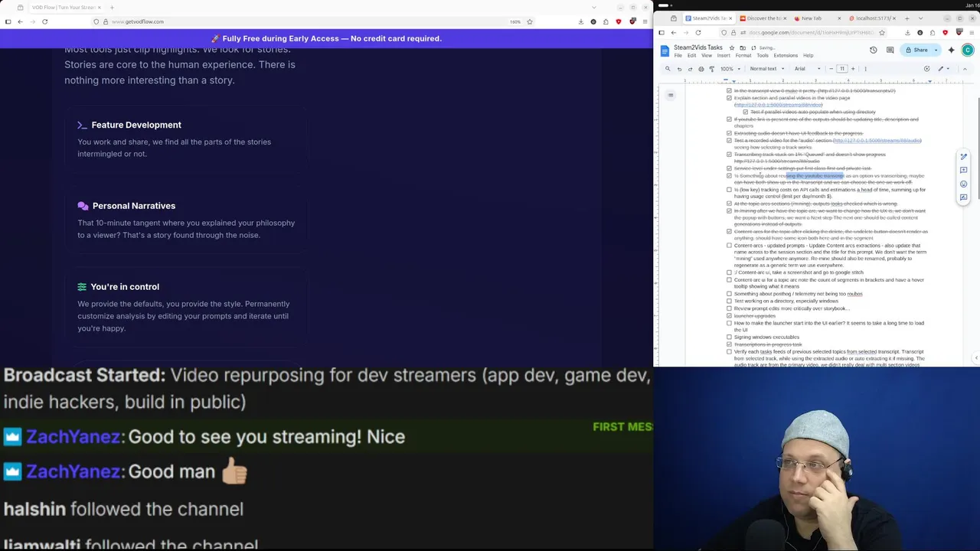The image size is (980, 551).
Task: Open Google Docs version history clock icon
Action: (873, 50)
